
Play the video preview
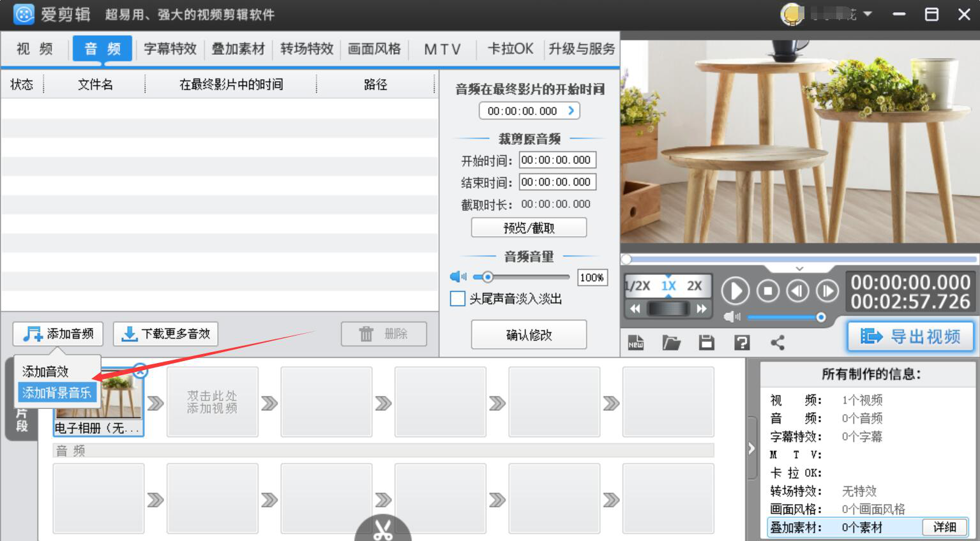pyautogui.click(x=735, y=291)
